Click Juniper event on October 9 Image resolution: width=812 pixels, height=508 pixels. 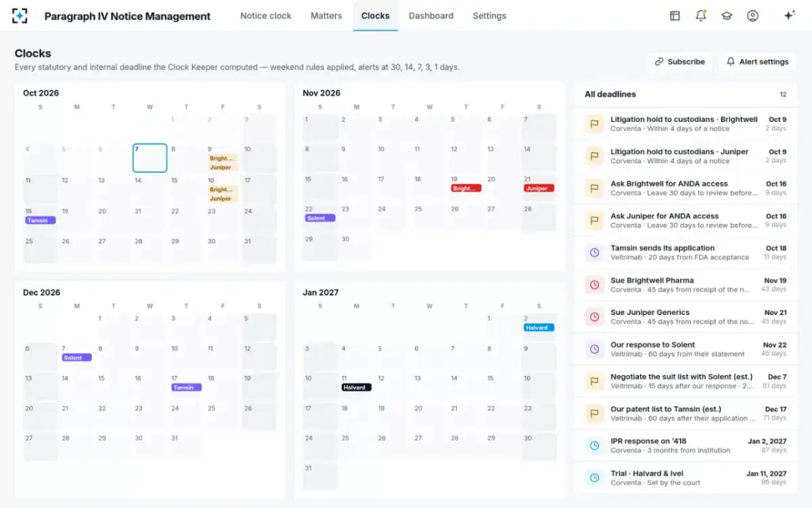tap(223, 167)
